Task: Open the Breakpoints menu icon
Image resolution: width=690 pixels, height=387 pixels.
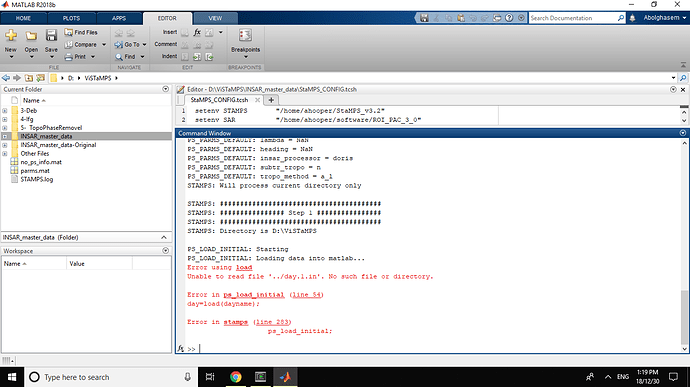Action: click(245, 36)
